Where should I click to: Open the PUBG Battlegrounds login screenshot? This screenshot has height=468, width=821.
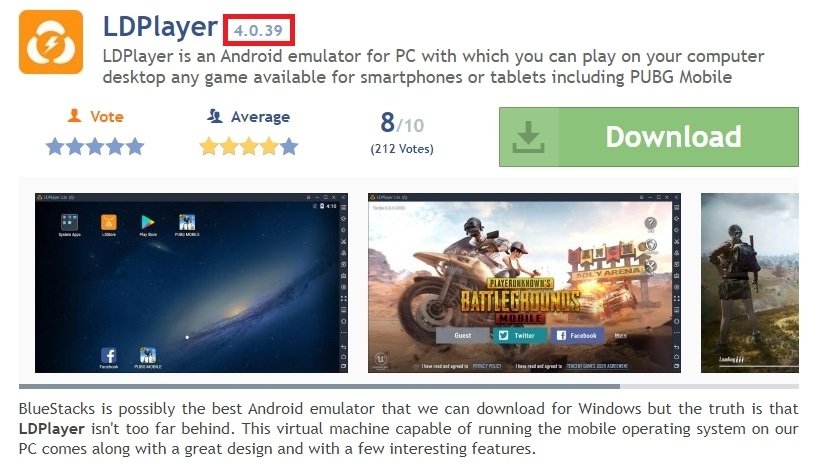pos(524,283)
